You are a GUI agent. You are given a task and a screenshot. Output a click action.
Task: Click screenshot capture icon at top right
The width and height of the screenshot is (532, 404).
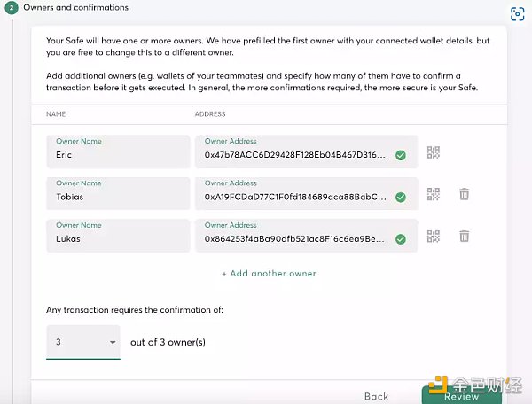pyautogui.click(x=518, y=14)
